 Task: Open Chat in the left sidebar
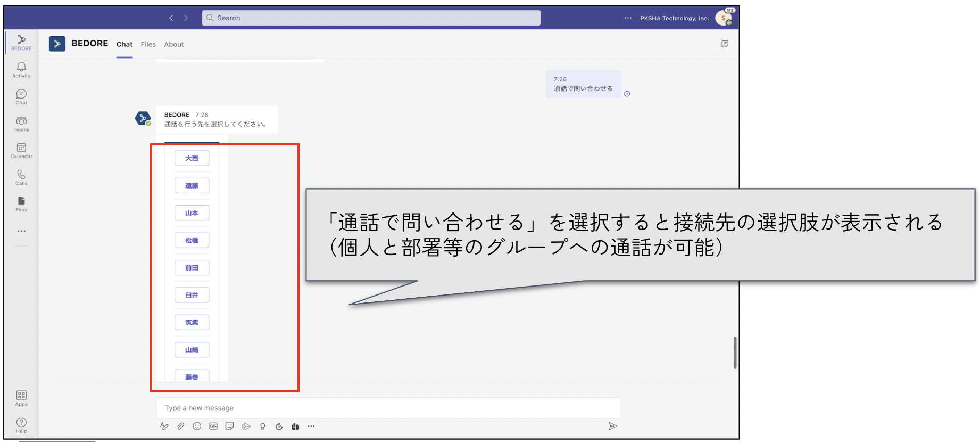(x=21, y=97)
